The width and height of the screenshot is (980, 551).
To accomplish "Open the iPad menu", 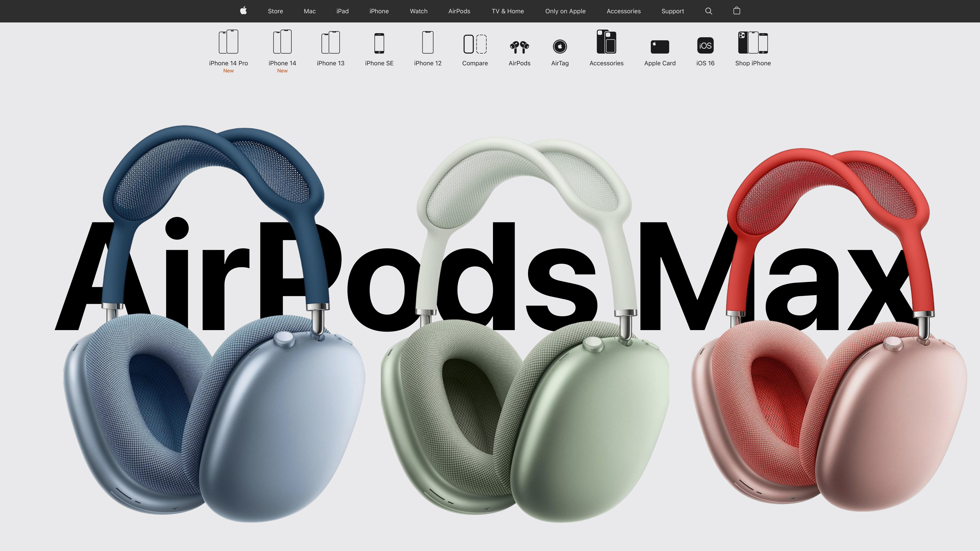I will pos(342,11).
